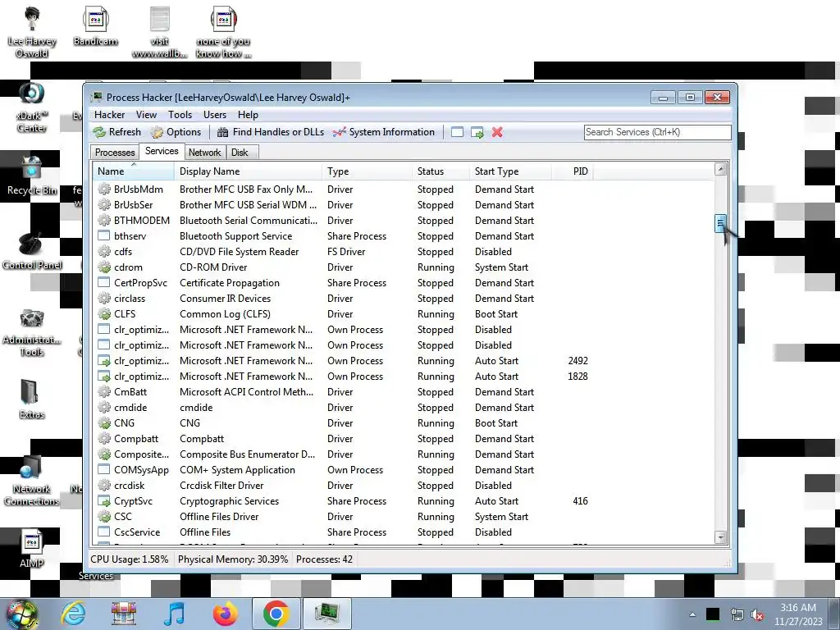Show hidden tray icons arrow
Viewport: 840px width, 630px height.
[692, 615]
